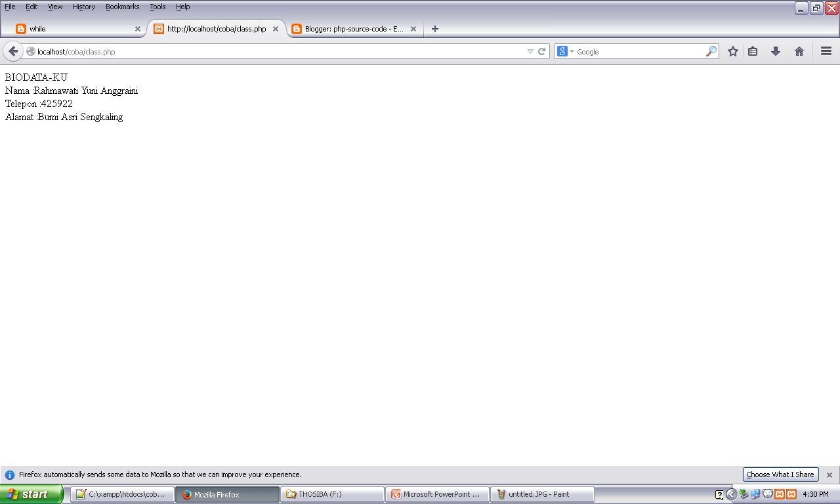
Task: Open the Google search engine dropdown
Action: tap(565, 51)
